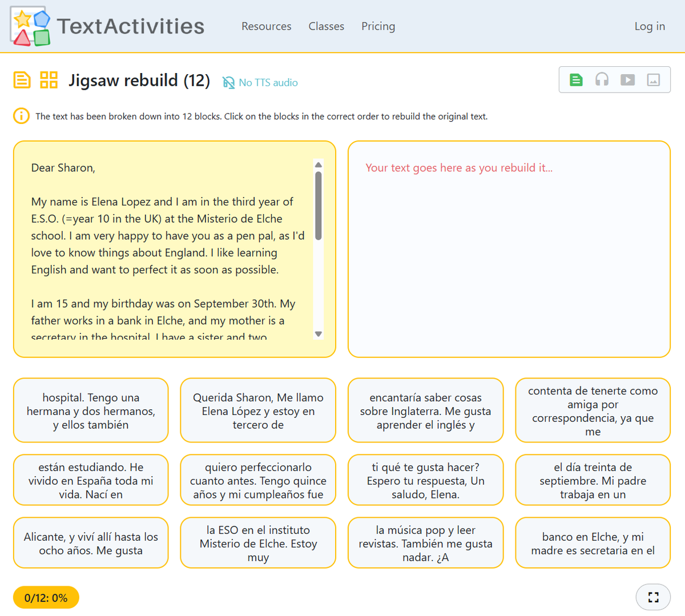Select the block "la música pop y leer"
The width and height of the screenshot is (685, 616).
[x=425, y=543]
